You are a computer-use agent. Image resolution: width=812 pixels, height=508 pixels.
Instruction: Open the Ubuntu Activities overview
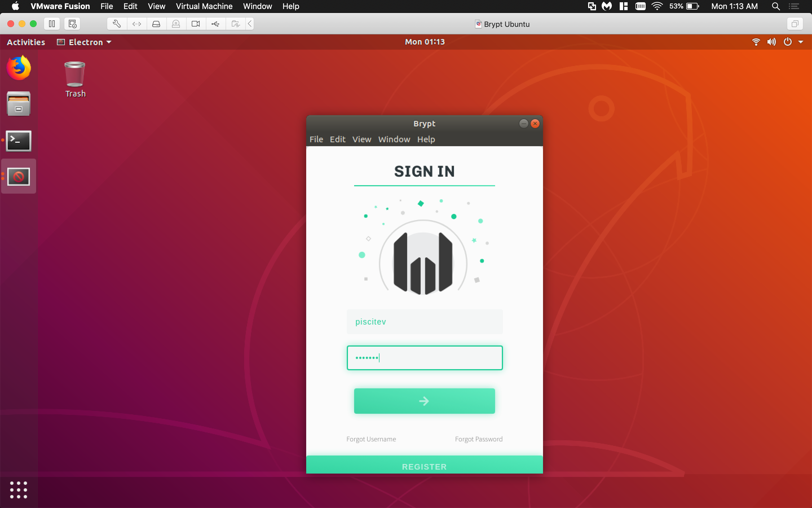[26, 42]
